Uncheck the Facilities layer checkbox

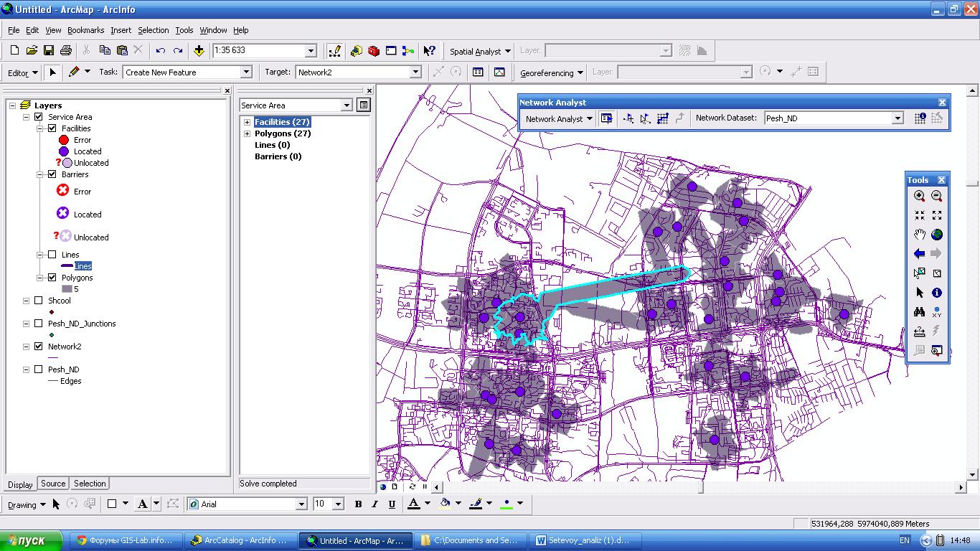tap(52, 128)
